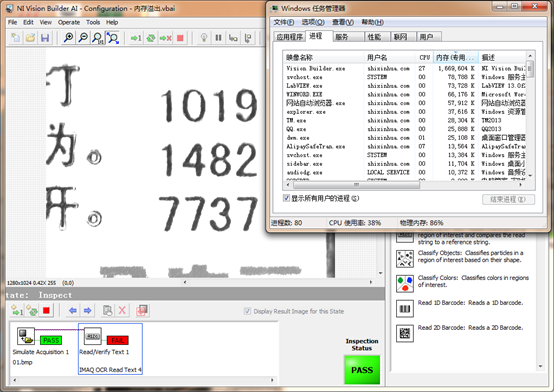Viewport: 554px width, 392px height.
Task: Sort processes by the 用户名 column header
Action: [389, 57]
